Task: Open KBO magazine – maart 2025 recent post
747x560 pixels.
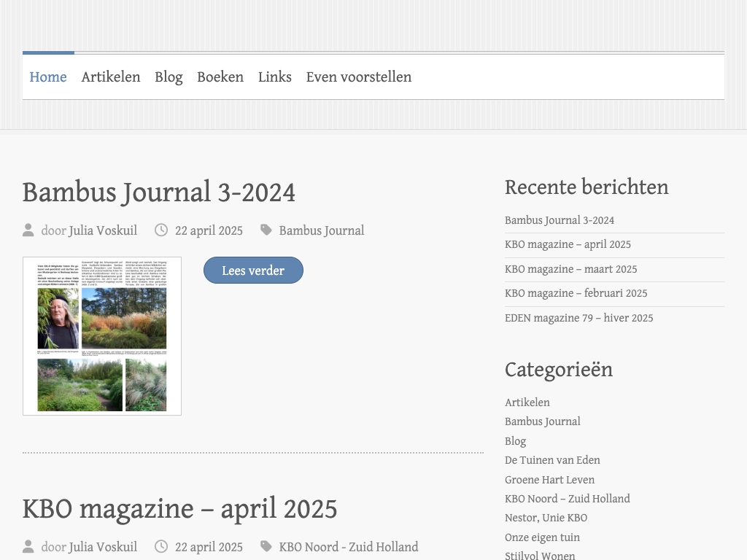Action: click(x=570, y=269)
